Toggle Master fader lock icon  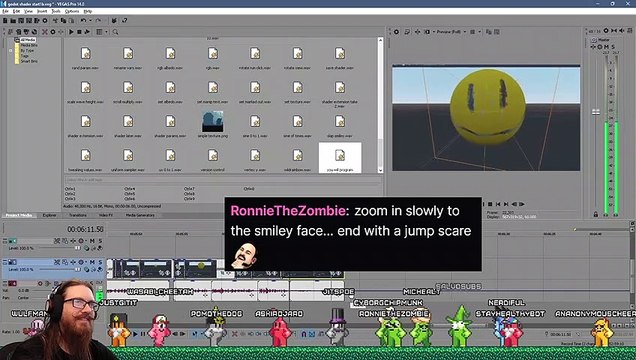pyautogui.click(x=595, y=214)
